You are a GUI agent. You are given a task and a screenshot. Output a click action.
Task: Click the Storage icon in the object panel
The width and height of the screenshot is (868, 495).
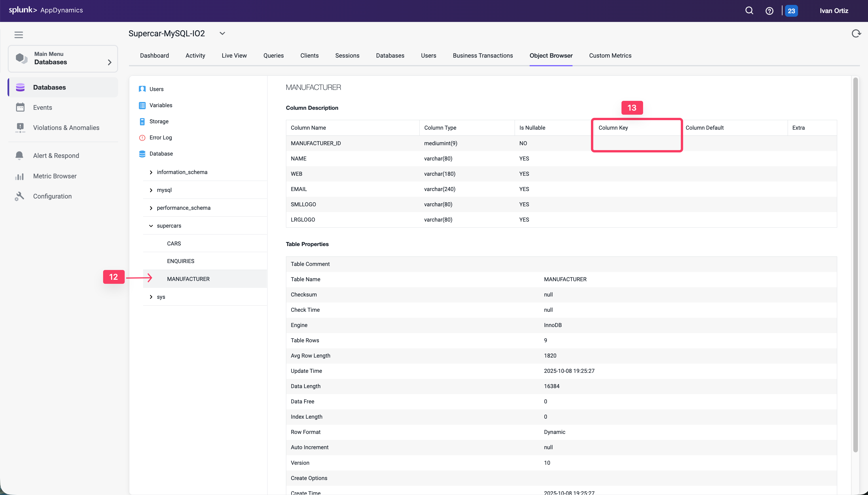[142, 121]
